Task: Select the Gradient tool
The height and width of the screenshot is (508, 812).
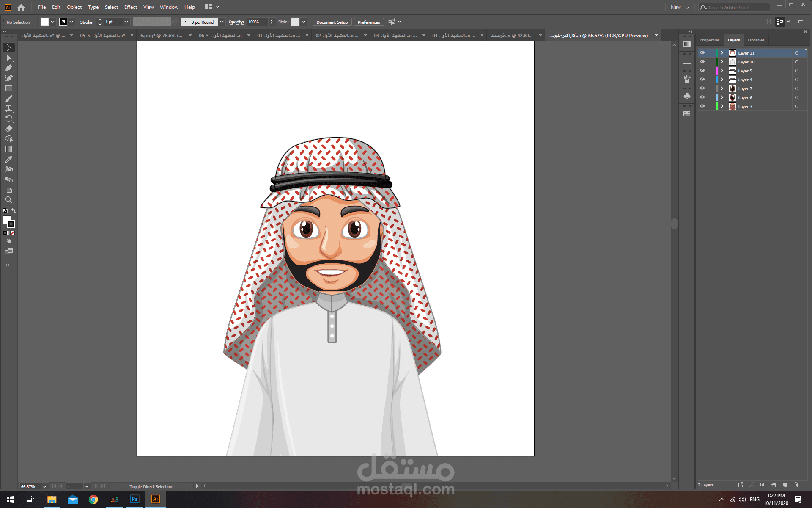Action: click(9, 148)
